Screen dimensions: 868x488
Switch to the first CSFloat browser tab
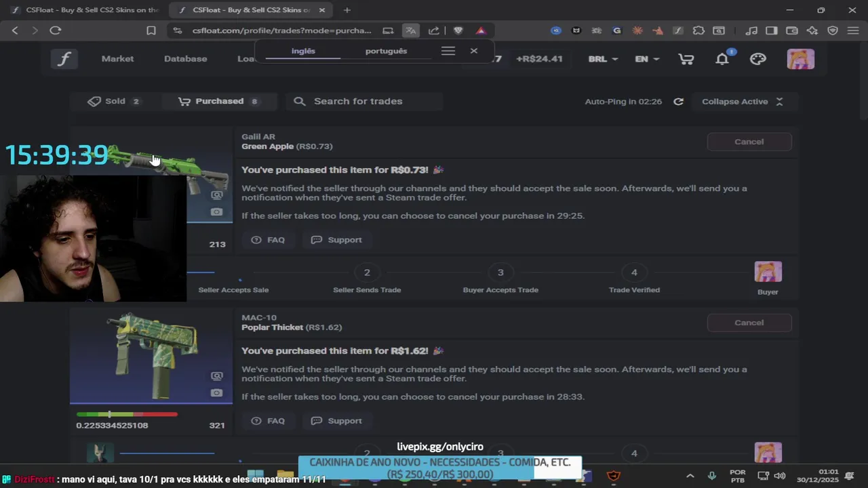pos(85,10)
